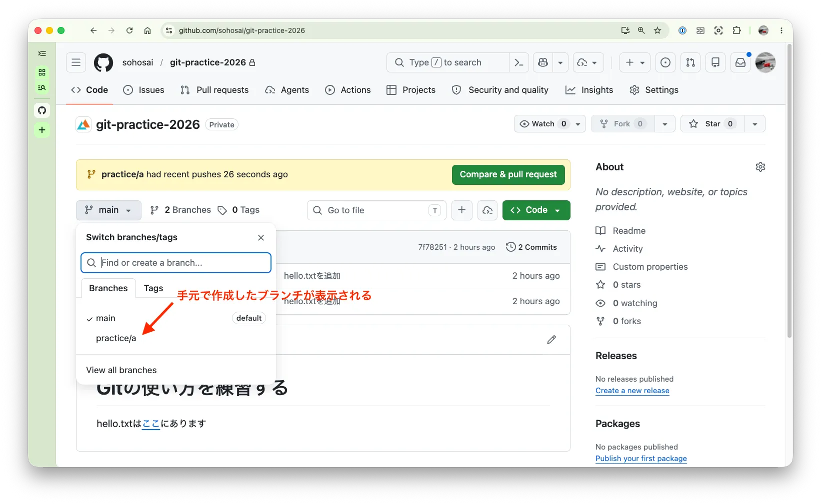Expand the Copilot dropdown arrow
821x504 pixels.
[560, 62]
